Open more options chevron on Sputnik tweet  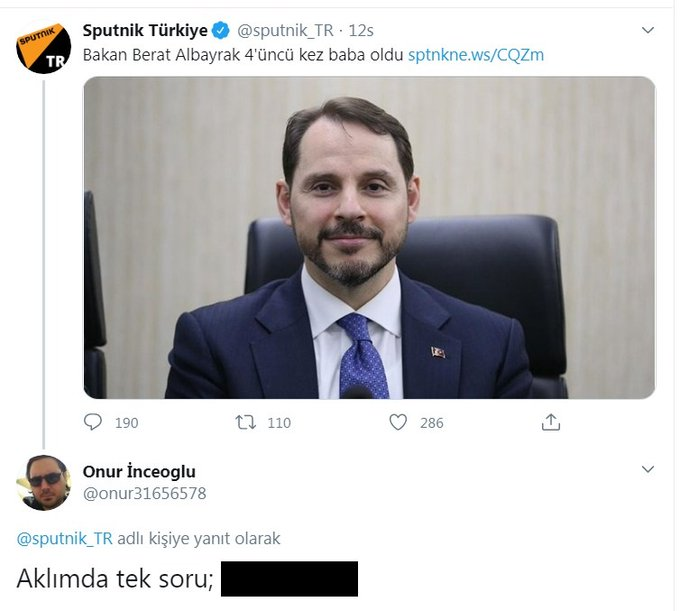pos(647,31)
